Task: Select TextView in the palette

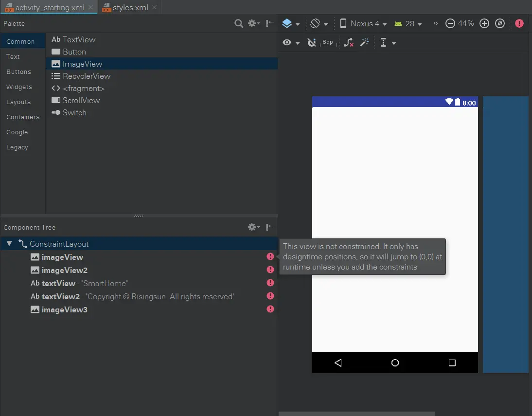Action: 162,39
